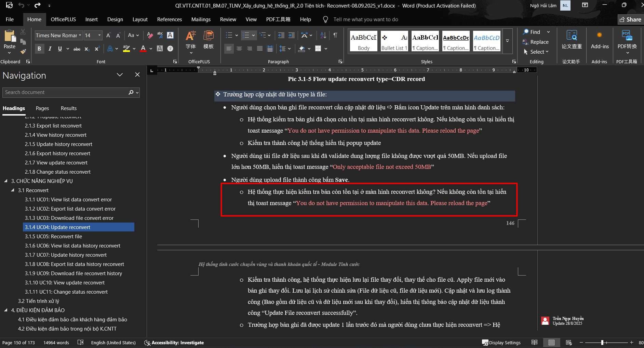This screenshot has height=348, width=644.
Task: Click the Share button
Action: click(x=630, y=19)
